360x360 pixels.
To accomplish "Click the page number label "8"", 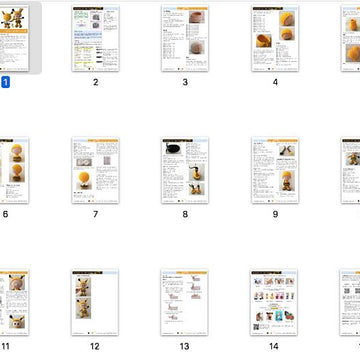I will coord(185,214).
